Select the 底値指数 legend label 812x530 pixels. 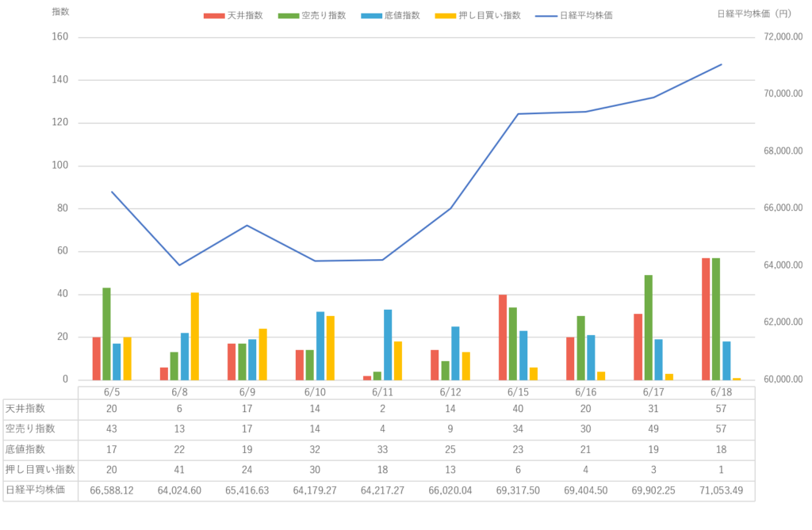pyautogui.click(x=402, y=16)
